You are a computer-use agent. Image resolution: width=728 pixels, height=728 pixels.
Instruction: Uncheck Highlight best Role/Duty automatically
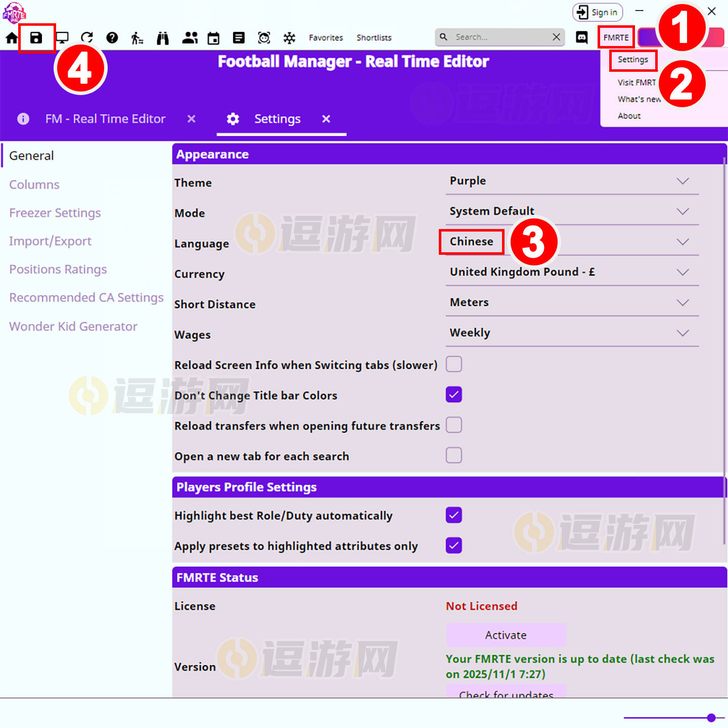454,515
